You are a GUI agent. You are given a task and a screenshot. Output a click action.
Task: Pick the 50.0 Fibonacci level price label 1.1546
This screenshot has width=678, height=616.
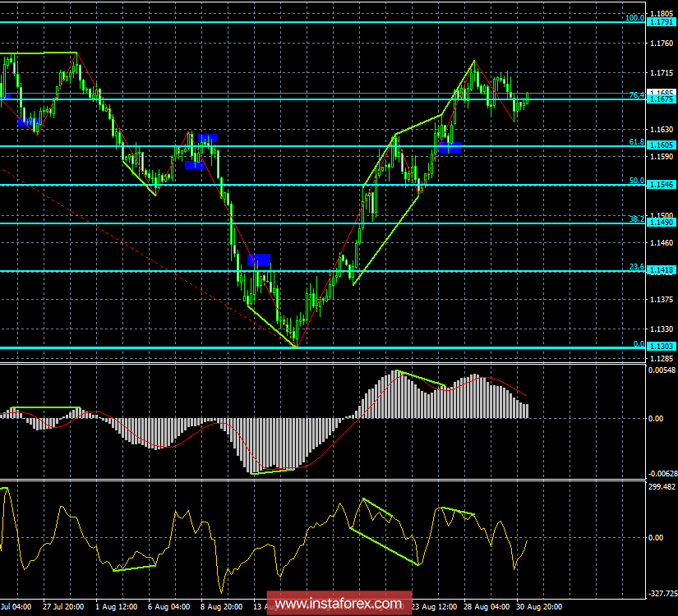tap(661, 185)
